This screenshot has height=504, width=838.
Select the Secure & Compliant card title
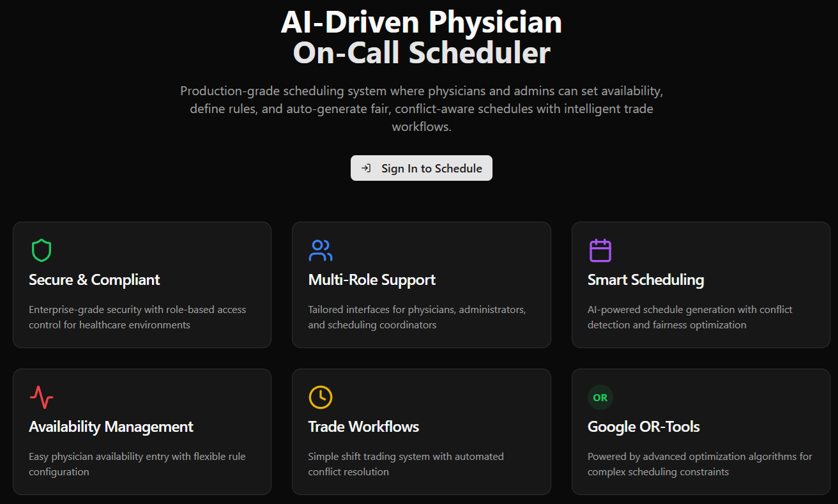[x=95, y=280]
